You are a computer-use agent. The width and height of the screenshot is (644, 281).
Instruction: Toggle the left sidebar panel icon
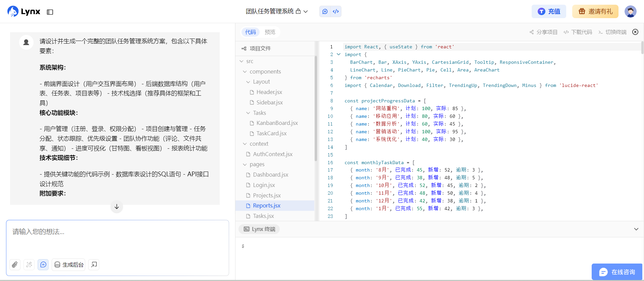point(50,12)
